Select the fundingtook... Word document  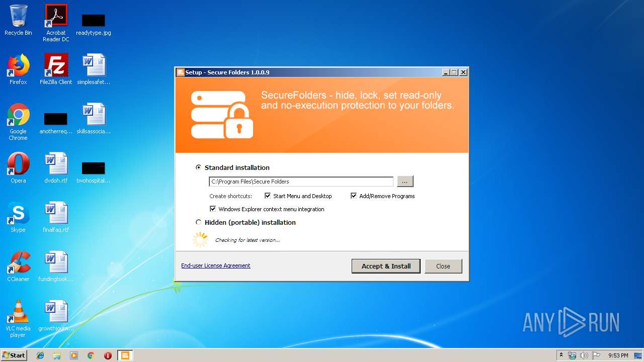56,266
